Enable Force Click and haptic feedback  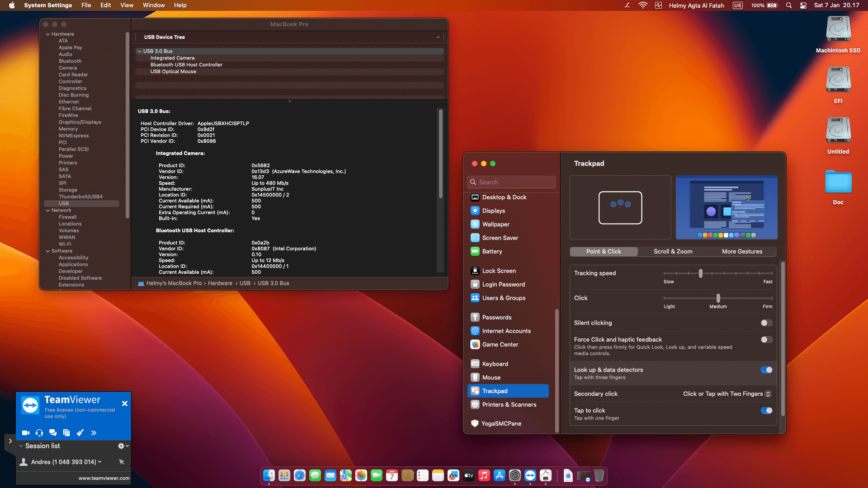(766, 339)
